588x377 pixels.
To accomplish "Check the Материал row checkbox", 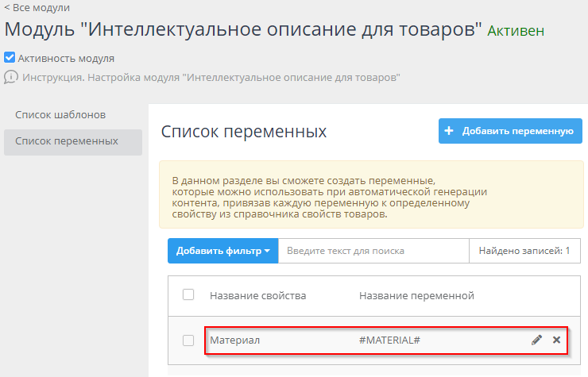I will point(188,340).
